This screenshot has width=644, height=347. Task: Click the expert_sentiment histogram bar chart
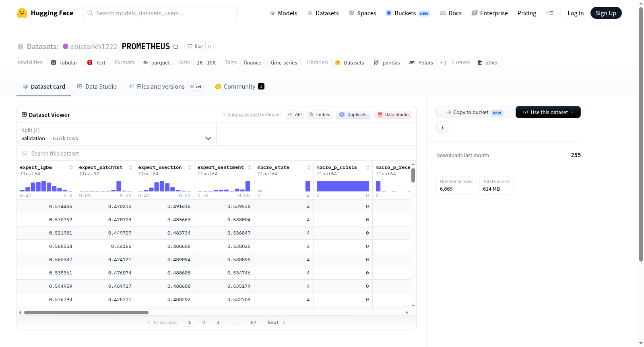click(224, 186)
